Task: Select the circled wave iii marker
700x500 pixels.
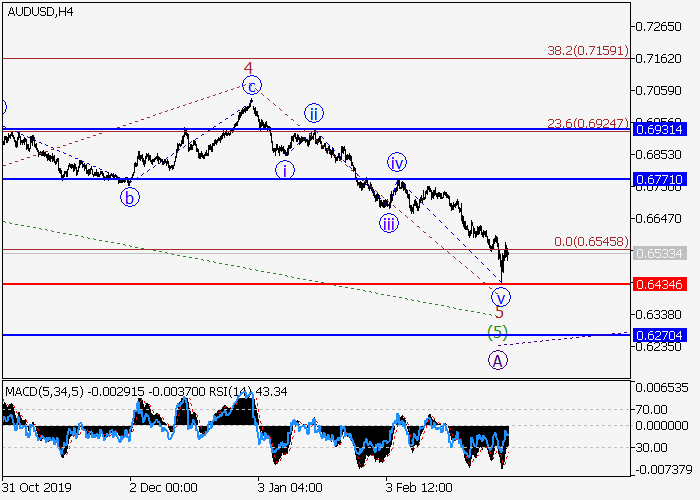Action: (388, 223)
